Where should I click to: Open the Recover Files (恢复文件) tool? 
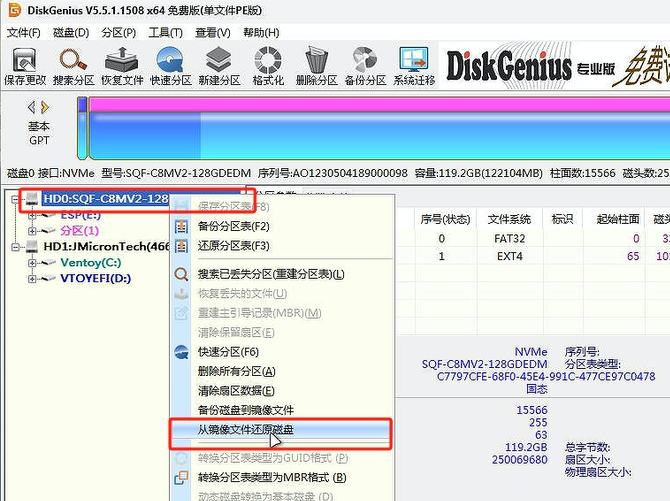point(122,66)
